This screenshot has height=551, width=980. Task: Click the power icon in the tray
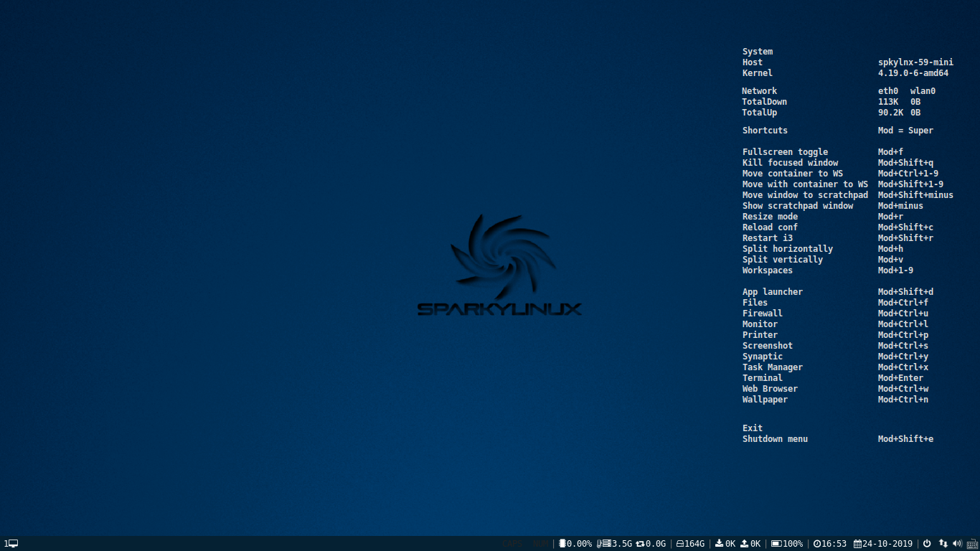point(927,543)
